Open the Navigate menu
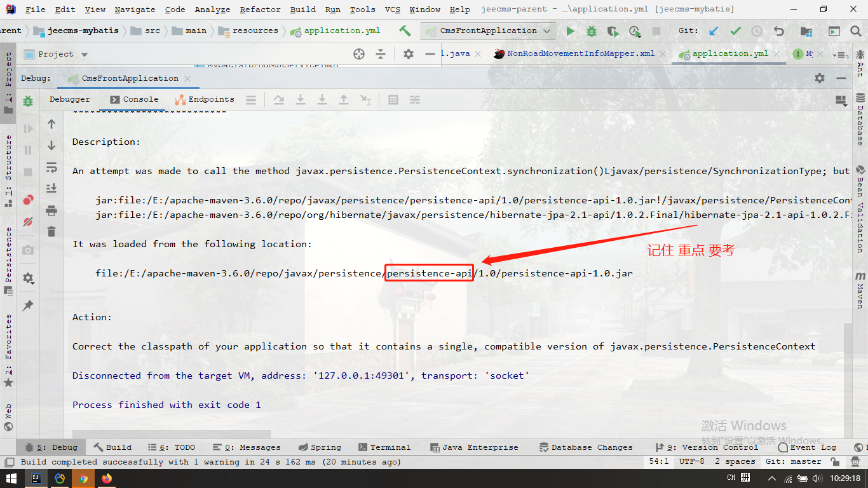868x488 pixels. (x=135, y=10)
